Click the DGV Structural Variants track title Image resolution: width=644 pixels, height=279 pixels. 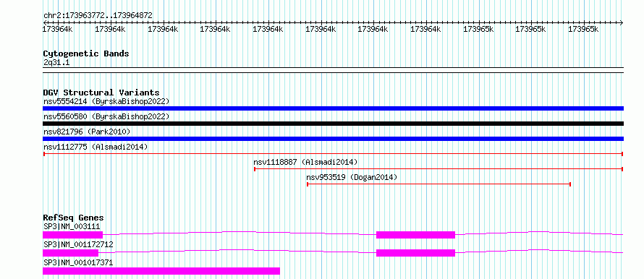point(101,93)
